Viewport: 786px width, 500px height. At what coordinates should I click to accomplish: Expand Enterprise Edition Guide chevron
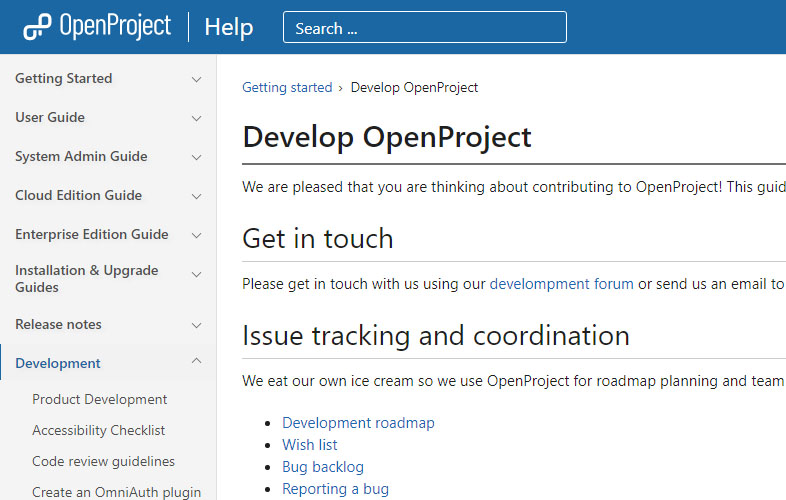pyautogui.click(x=197, y=235)
